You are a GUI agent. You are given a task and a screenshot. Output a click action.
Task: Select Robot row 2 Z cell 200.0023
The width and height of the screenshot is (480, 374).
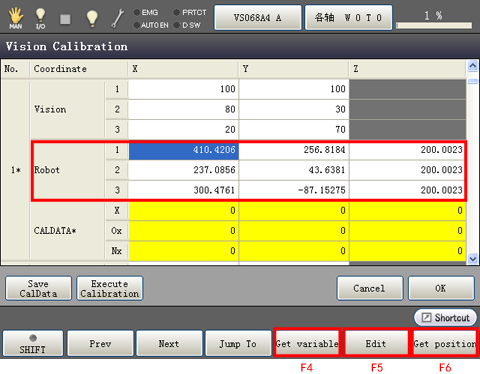[407, 170]
